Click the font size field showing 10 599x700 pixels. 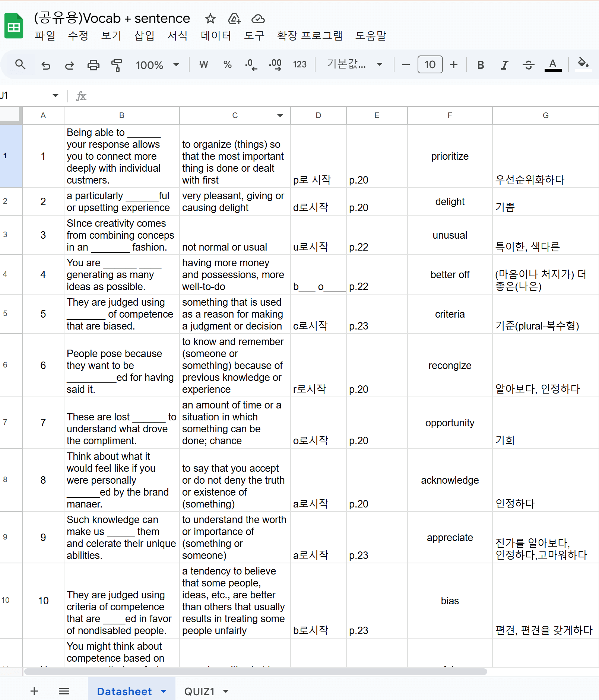tap(430, 64)
